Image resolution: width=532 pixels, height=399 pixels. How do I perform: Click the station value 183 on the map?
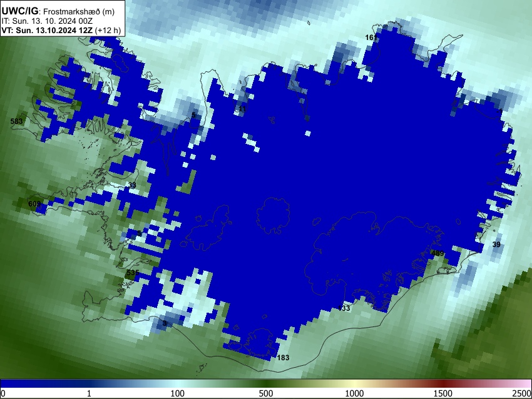click(283, 358)
